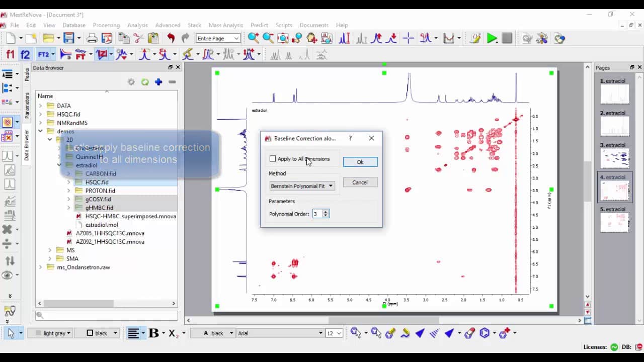Click the minus Remove icon in Data Browser

pyautogui.click(x=172, y=82)
